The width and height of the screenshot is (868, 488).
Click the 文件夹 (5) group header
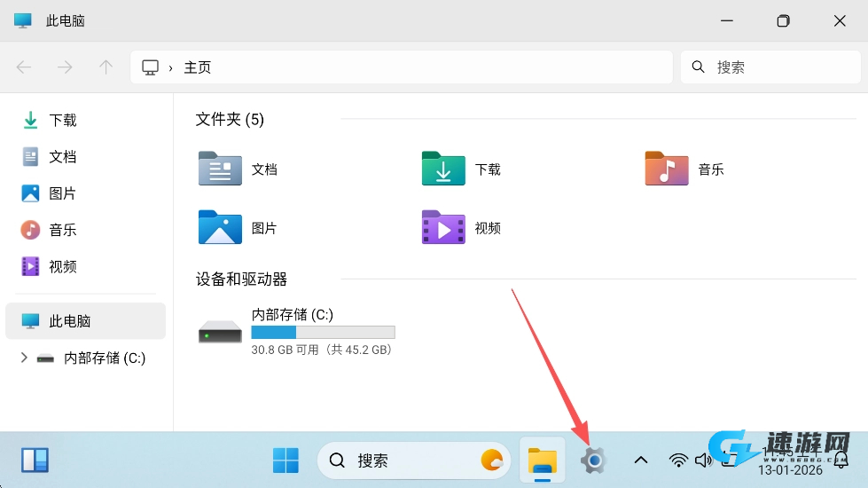(230, 119)
